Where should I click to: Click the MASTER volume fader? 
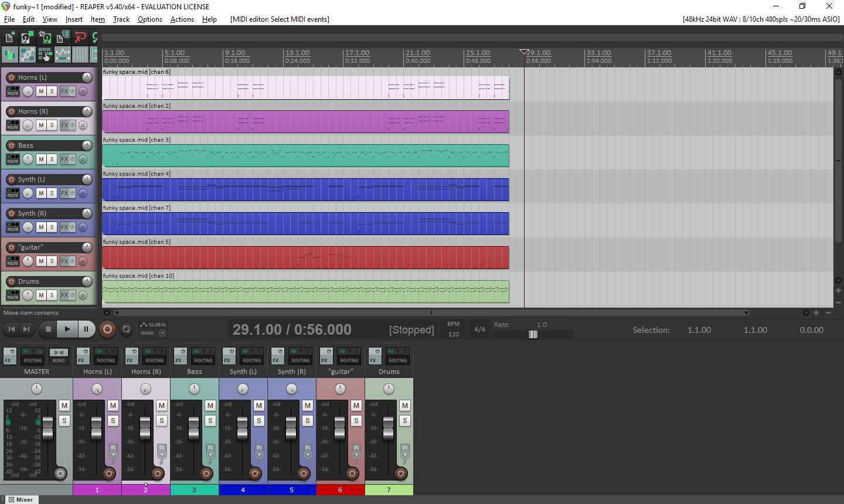tap(48, 428)
